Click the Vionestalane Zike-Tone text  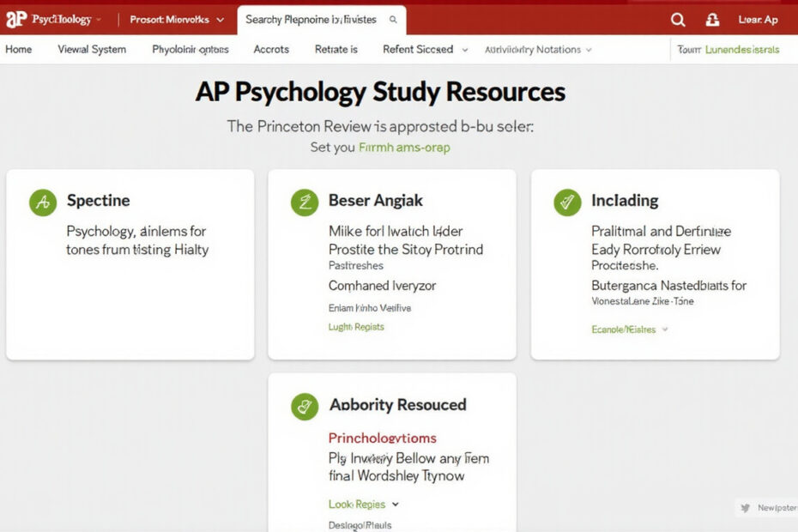643,301
